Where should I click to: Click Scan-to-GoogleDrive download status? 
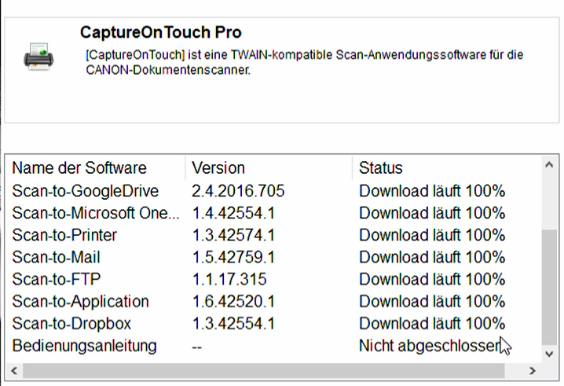(x=432, y=191)
